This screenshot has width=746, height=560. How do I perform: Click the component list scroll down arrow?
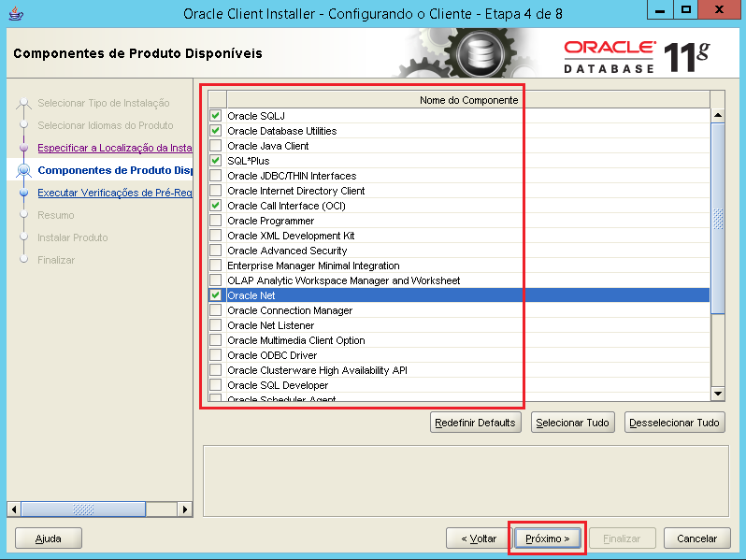pyautogui.click(x=717, y=394)
